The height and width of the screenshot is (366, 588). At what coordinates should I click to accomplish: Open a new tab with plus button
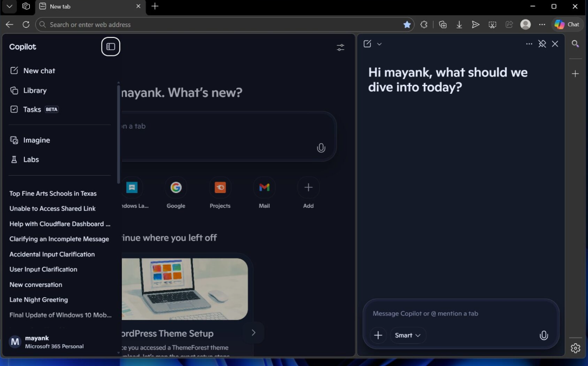tap(155, 7)
